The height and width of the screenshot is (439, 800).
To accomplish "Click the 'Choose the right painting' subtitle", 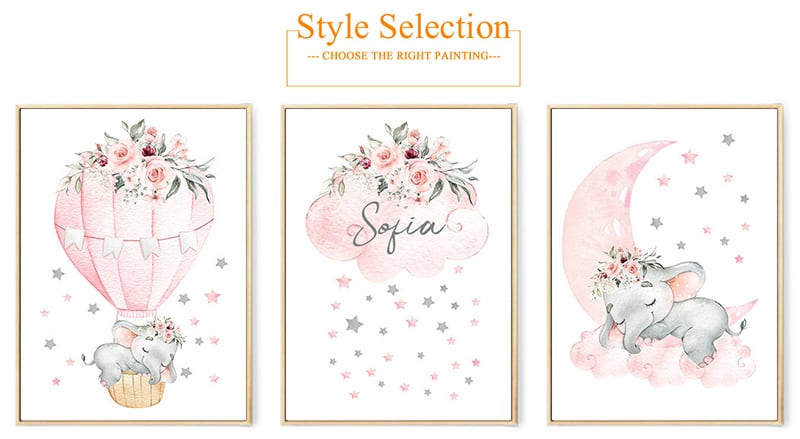I will coord(404,56).
